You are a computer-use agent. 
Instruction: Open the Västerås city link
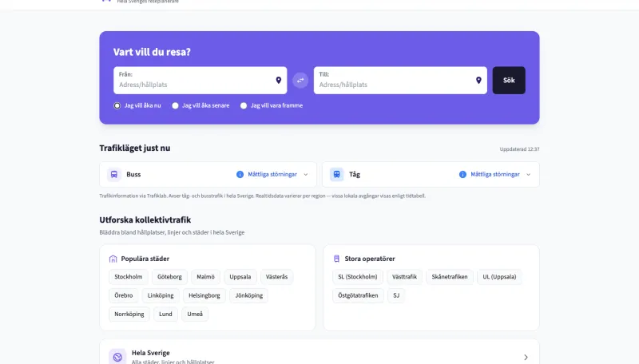(276, 277)
